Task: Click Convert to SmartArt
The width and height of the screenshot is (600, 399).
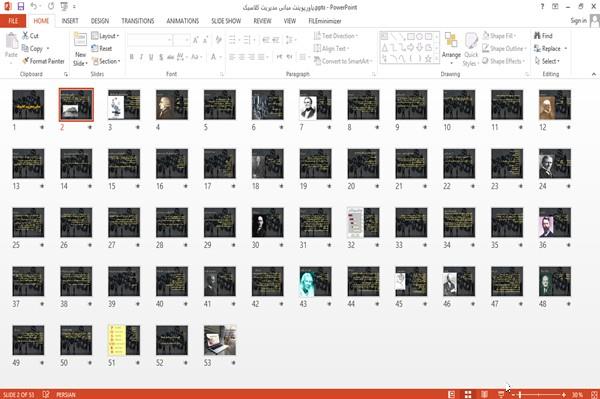Action: point(343,61)
